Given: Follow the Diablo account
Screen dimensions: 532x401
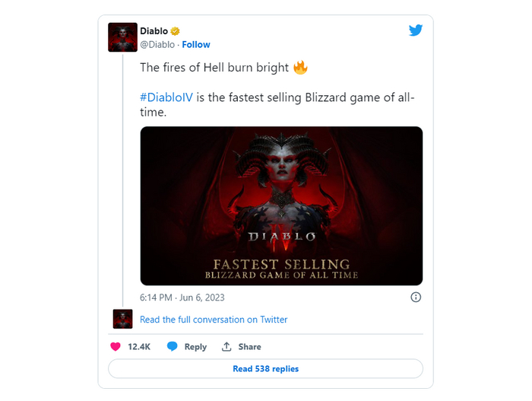Looking at the screenshot, I should [196, 45].
